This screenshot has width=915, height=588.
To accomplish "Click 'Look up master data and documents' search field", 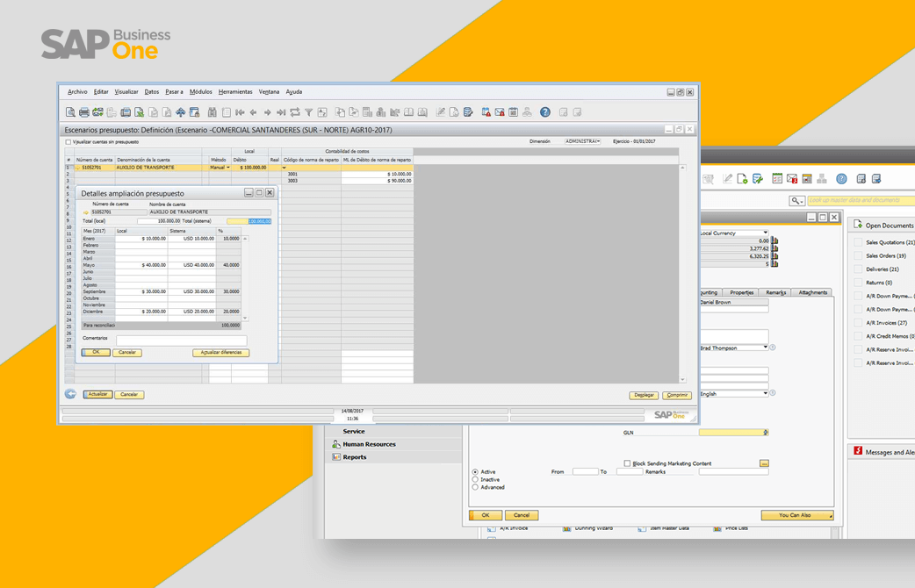I will [861, 201].
